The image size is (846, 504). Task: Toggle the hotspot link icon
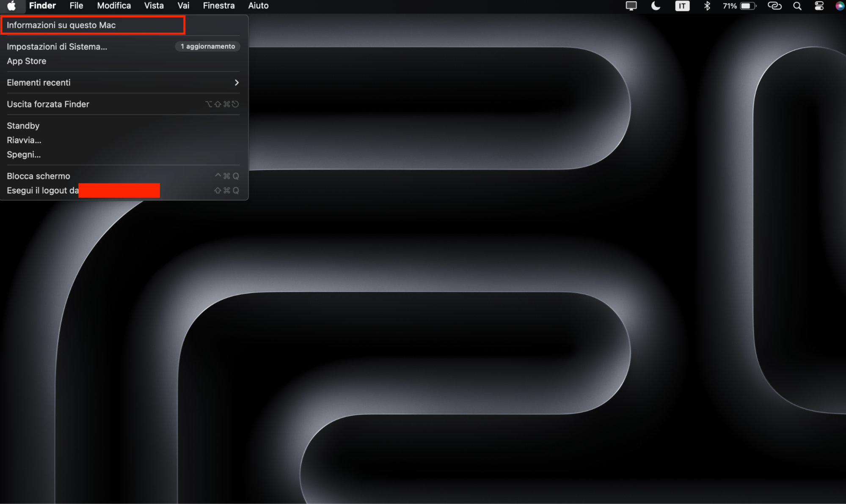click(x=774, y=5)
